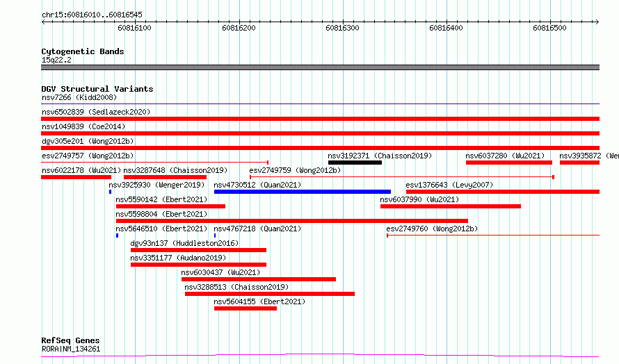Viewport: 619px width, 364px height.
Task: Select the small blue nsv5646510 marker
Action: point(118,235)
